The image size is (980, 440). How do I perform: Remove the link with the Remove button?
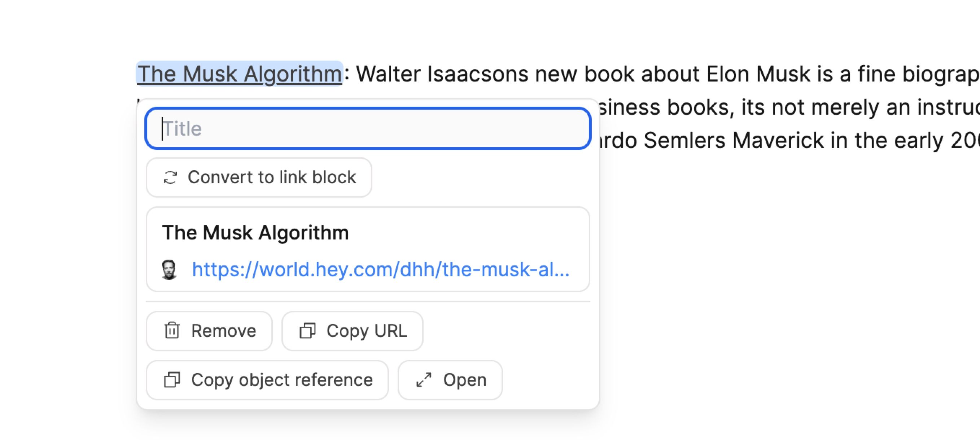pyautogui.click(x=210, y=331)
